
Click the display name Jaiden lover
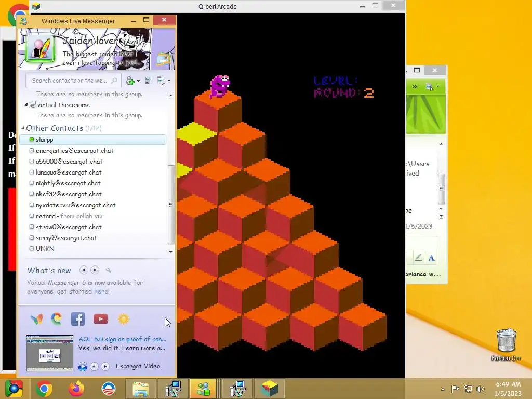(90, 41)
